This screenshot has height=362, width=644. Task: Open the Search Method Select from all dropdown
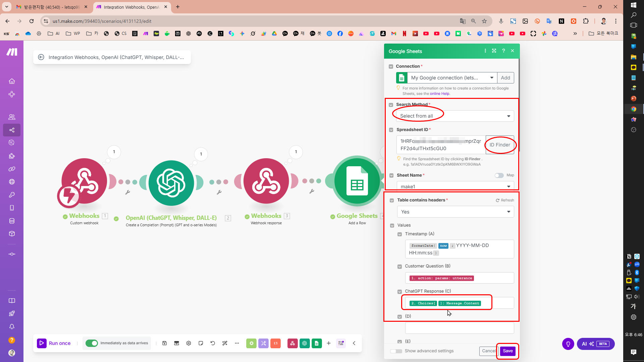[455, 116]
